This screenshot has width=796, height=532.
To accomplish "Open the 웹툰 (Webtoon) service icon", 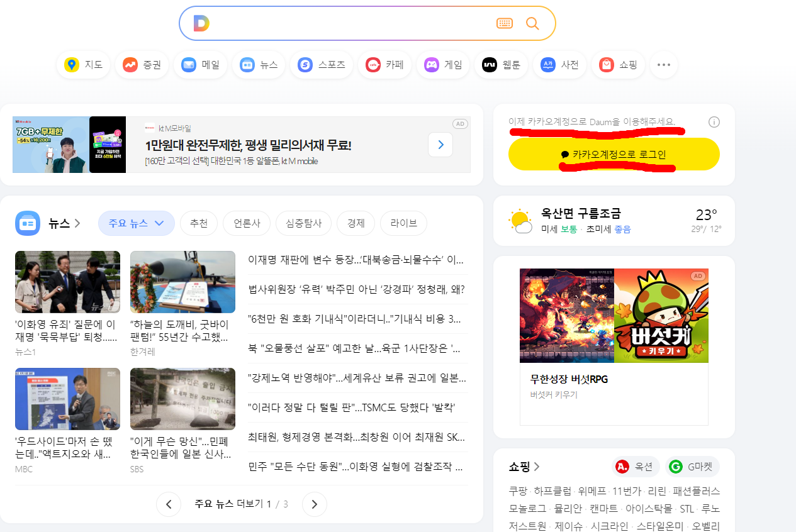I will pos(501,64).
